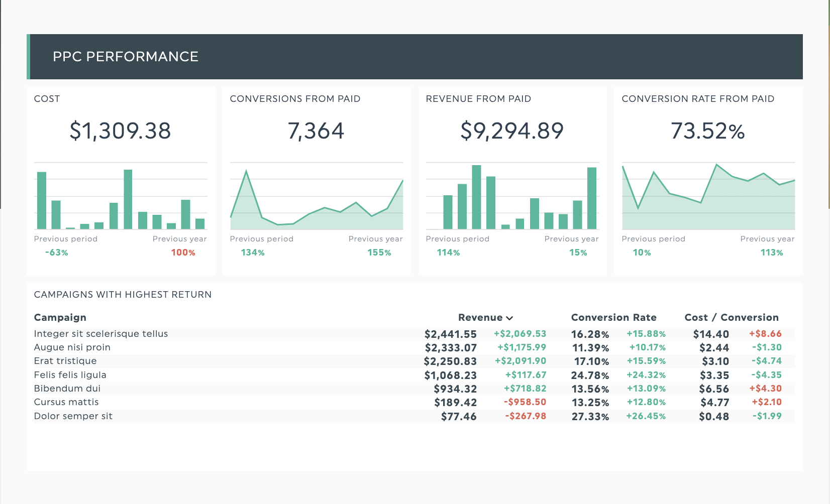
Task: Select the Cursus mattis campaign
Action: pos(66,402)
